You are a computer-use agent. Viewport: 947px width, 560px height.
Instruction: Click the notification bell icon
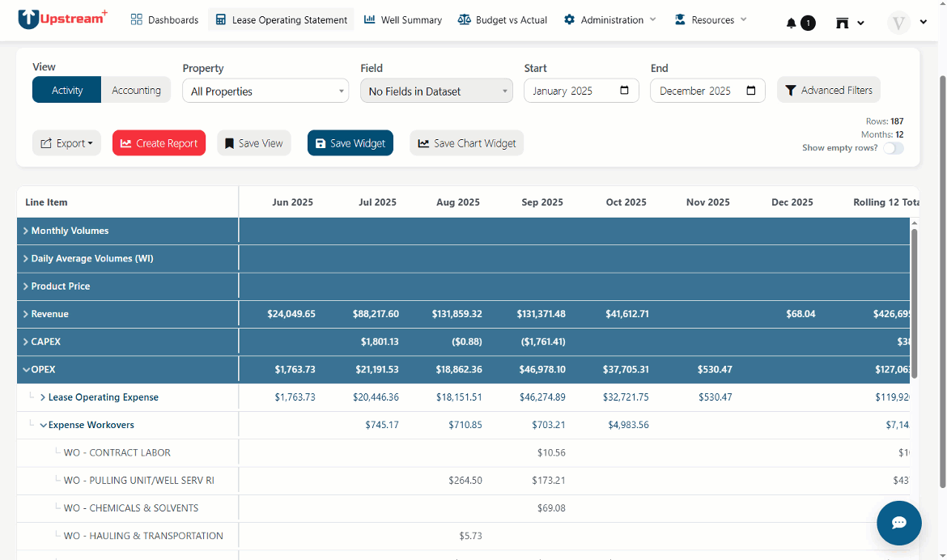[791, 23]
